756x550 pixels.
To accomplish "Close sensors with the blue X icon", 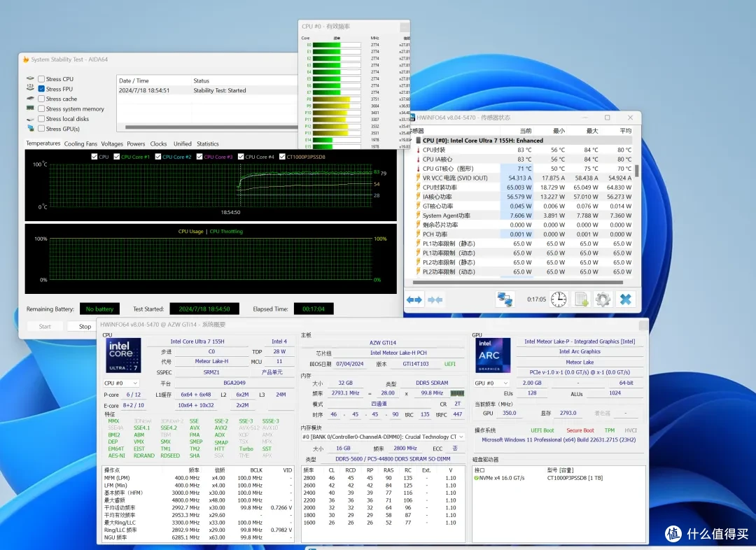I will pos(625,299).
